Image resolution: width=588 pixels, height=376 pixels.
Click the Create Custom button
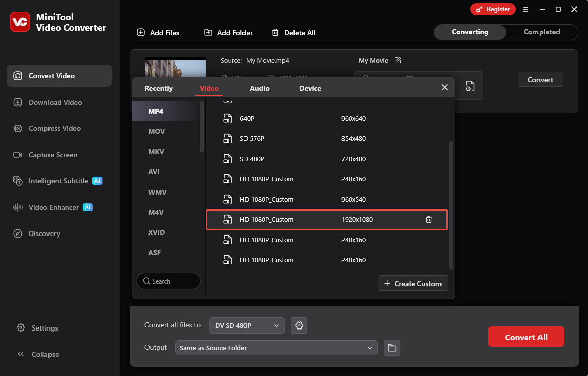pyautogui.click(x=413, y=284)
